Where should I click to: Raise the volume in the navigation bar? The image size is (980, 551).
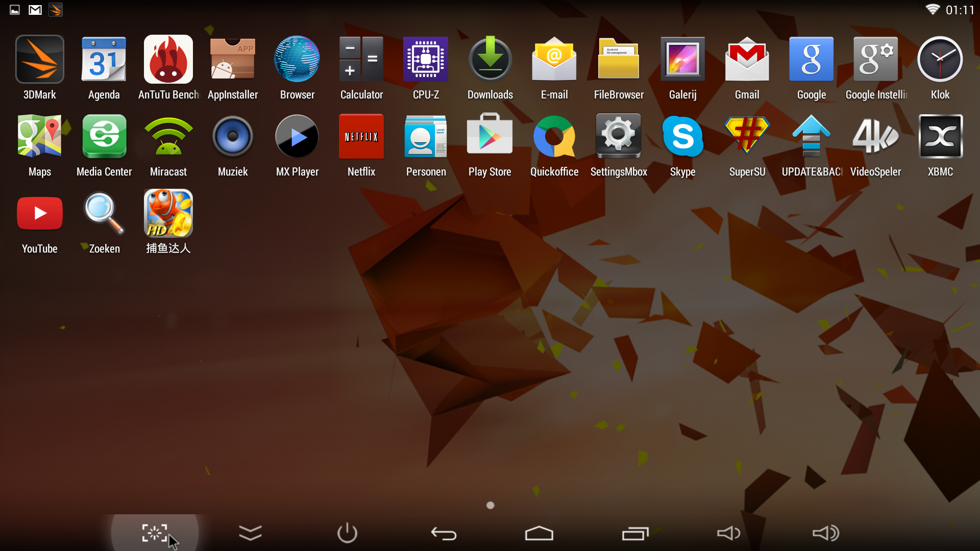pyautogui.click(x=826, y=533)
